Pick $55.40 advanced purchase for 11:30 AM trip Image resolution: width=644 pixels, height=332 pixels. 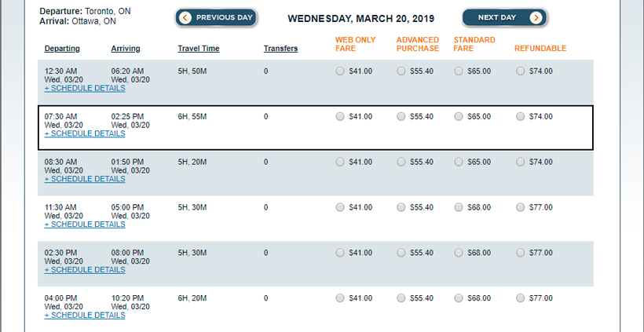[401, 208]
